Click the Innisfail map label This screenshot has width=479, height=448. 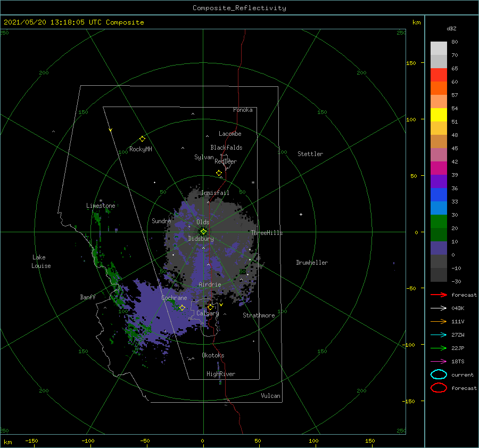pos(215,193)
